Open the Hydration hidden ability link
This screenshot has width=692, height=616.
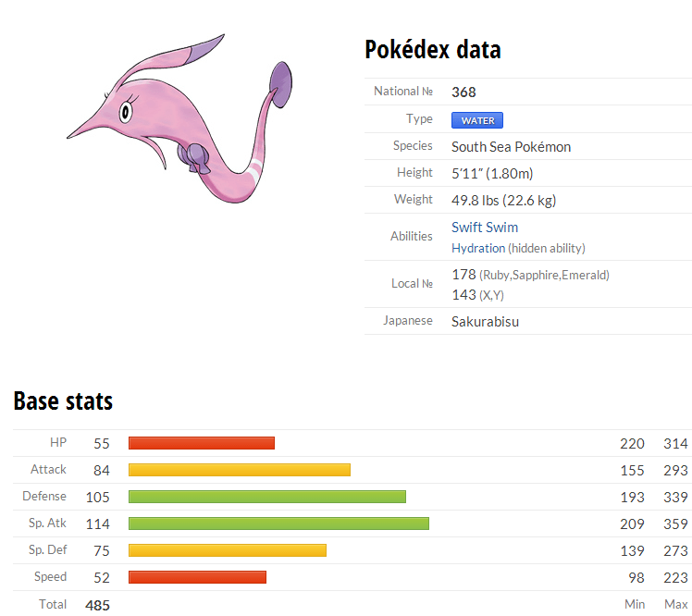[x=478, y=249]
